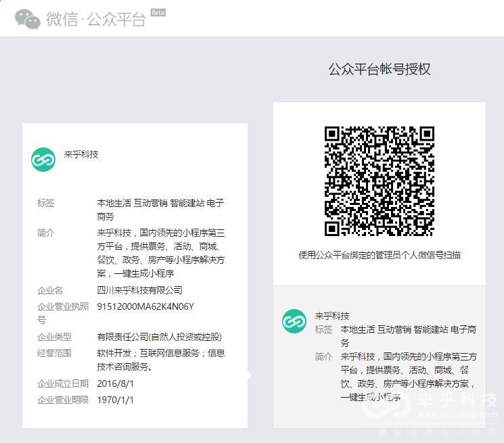504x443 pixels.
Task: Click the Beta badge beside platform title
Action: click(x=158, y=13)
